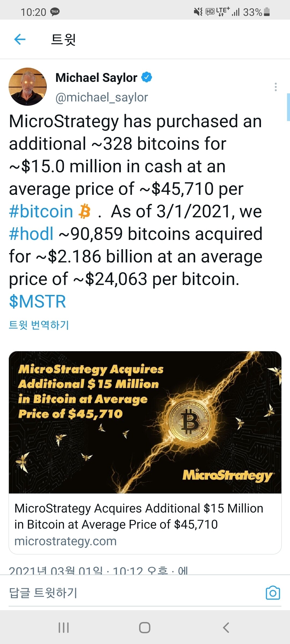Image resolution: width=290 pixels, height=644 pixels.
Task: Open the #bitcoin hashtag
Action: tap(41, 211)
